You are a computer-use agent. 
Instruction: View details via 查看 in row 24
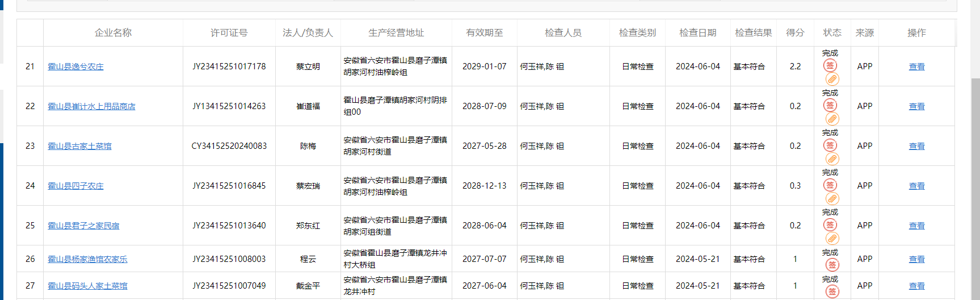916,186
